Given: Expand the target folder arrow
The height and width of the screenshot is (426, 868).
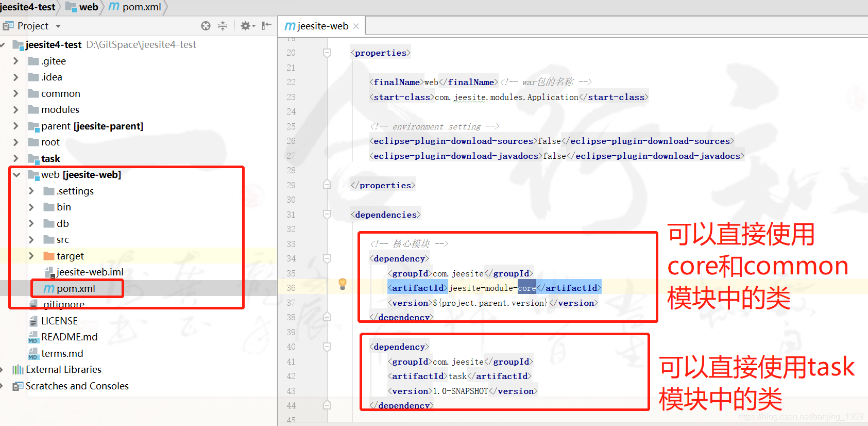Looking at the screenshot, I should click(x=31, y=256).
